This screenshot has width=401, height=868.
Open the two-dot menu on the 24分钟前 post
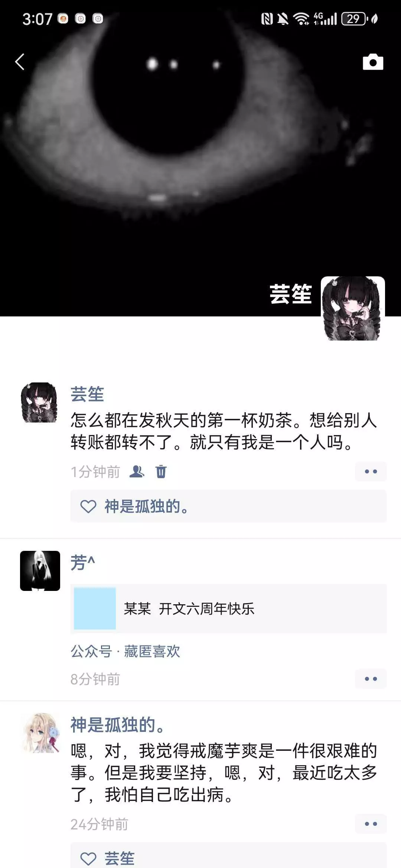(371, 824)
